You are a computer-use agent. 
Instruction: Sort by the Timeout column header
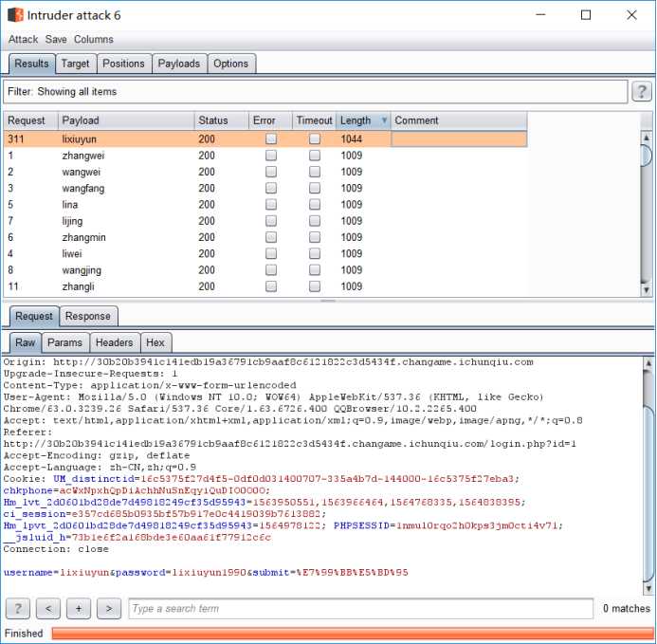(x=314, y=120)
